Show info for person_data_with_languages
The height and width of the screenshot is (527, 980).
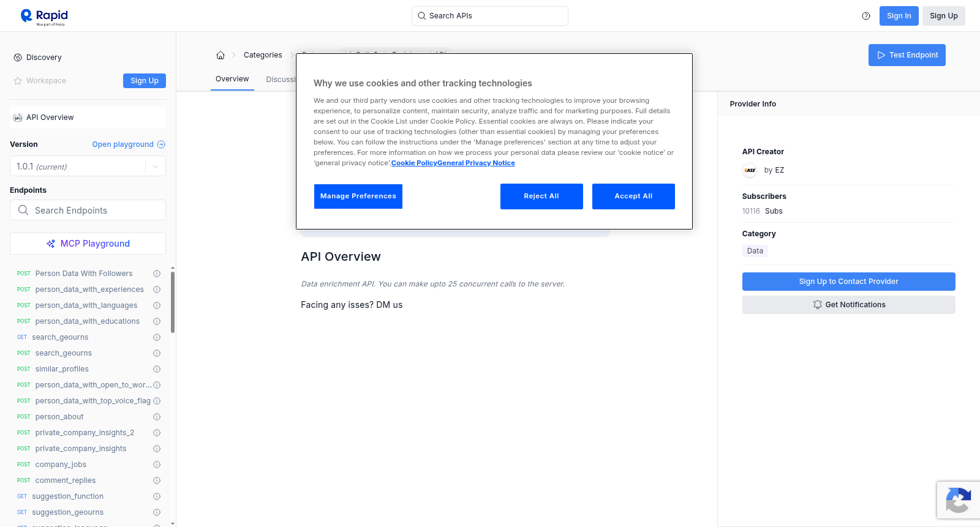(x=157, y=305)
